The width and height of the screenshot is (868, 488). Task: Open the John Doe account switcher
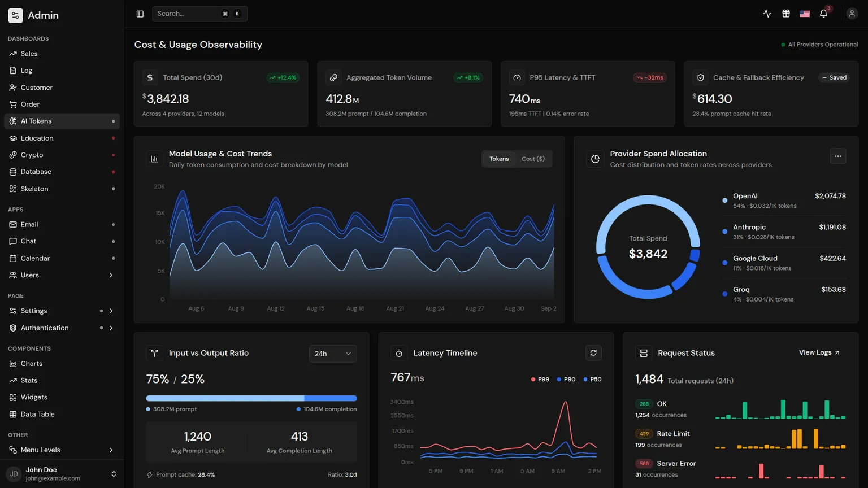click(x=62, y=474)
